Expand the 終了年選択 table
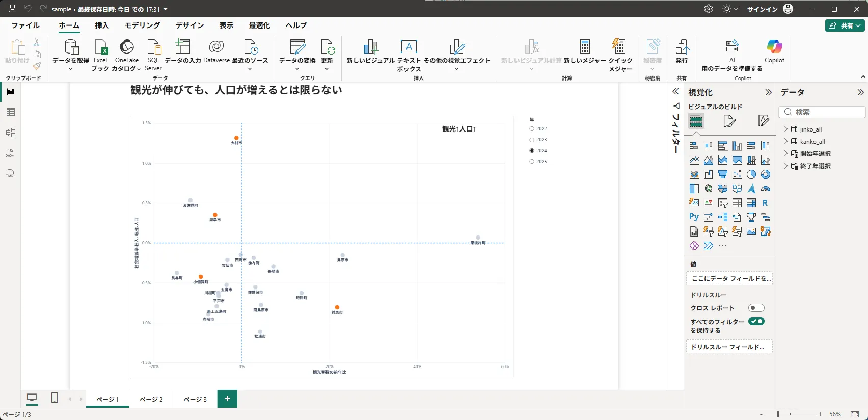This screenshot has width=868, height=420. coord(786,166)
